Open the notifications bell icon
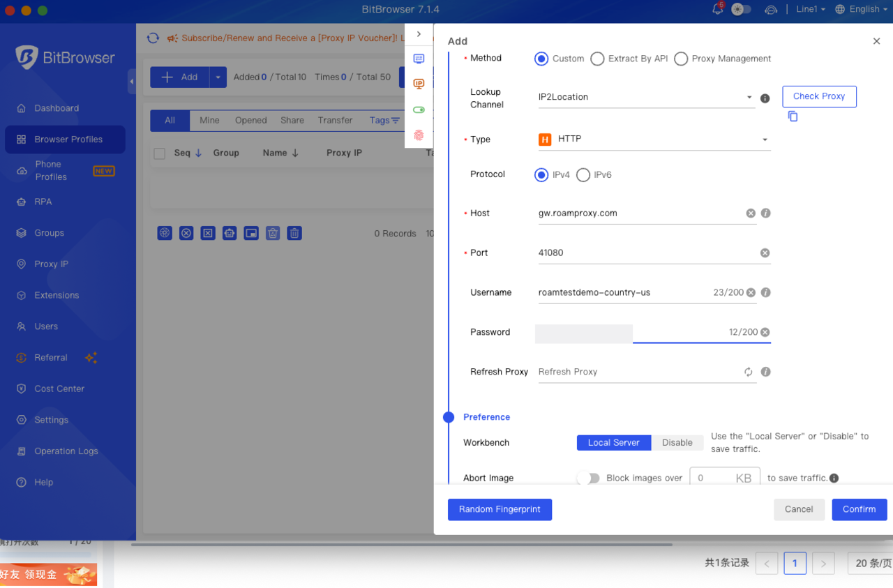This screenshot has width=893, height=588. point(718,9)
